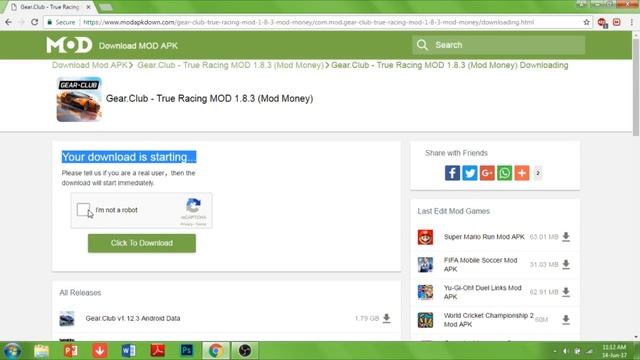Screen dimensions: 640x360
Task: Click Your download is starting heading
Action: (x=129, y=157)
